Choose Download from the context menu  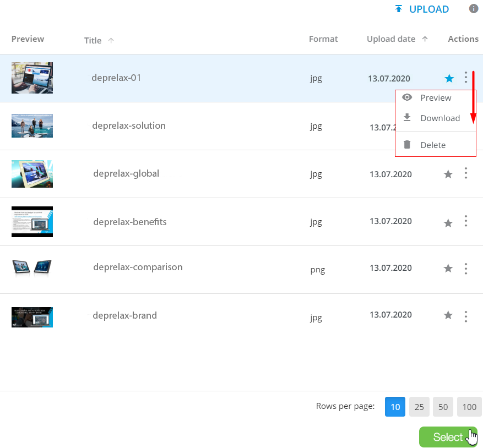coord(439,118)
